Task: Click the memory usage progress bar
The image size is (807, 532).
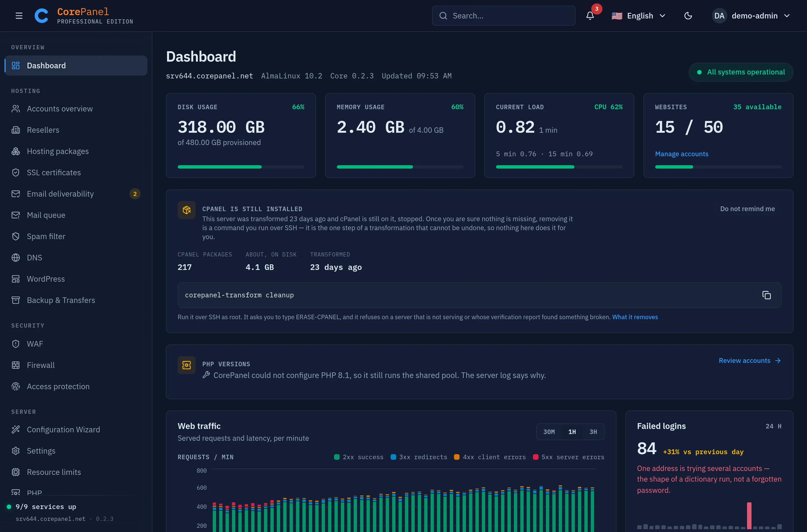Action: coord(400,167)
